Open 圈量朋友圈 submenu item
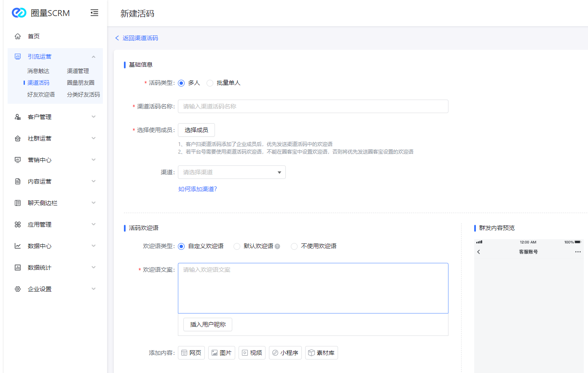 (x=81, y=83)
